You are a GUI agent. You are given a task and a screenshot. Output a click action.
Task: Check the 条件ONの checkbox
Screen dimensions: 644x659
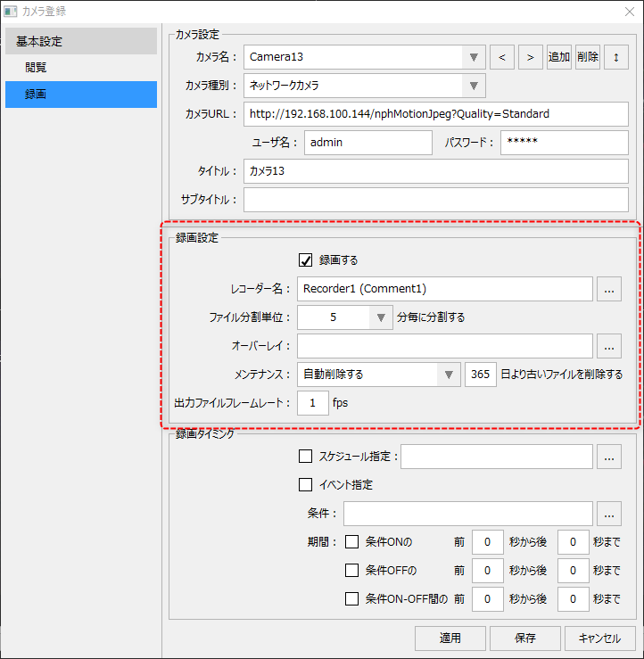coord(351,542)
